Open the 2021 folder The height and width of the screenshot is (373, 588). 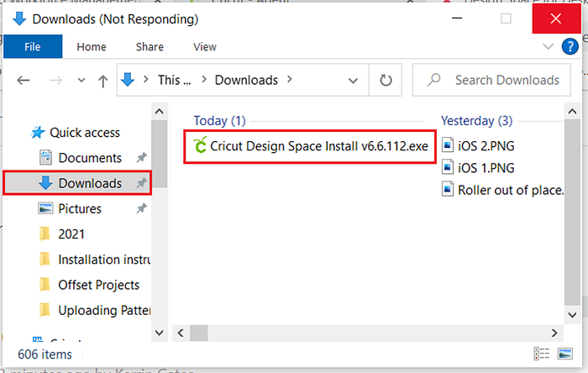tap(71, 234)
